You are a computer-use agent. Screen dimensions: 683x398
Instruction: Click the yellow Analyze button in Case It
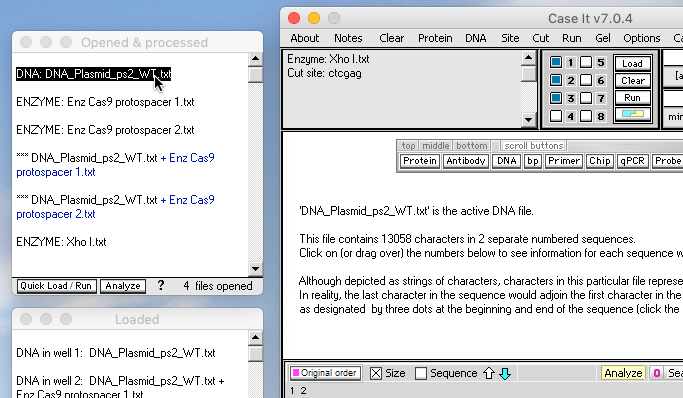[x=623, y=373]
